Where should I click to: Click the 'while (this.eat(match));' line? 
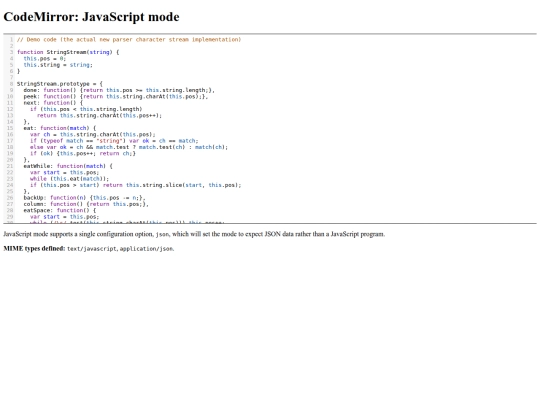pyautogui.click(x=69, y=179)
